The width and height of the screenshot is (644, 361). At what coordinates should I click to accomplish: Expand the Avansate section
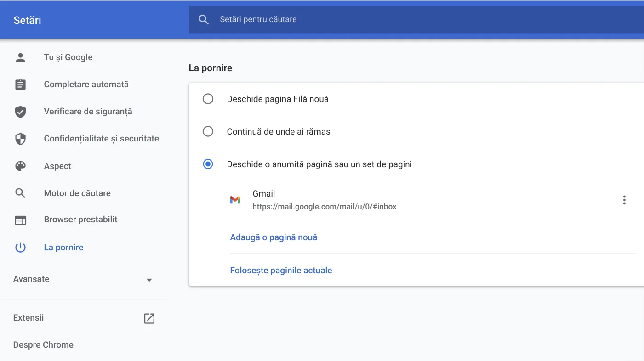(x=149, y=279)
